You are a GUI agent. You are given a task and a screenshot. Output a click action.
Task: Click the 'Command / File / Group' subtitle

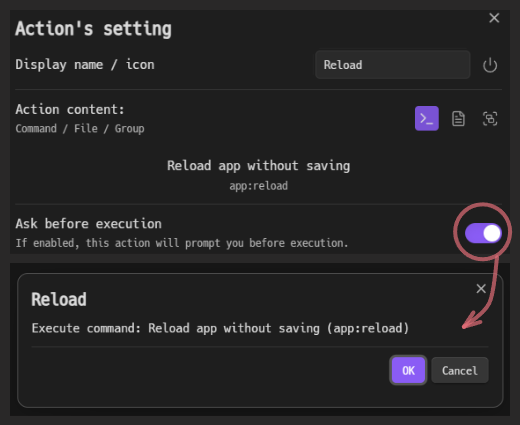click(80, 128)
